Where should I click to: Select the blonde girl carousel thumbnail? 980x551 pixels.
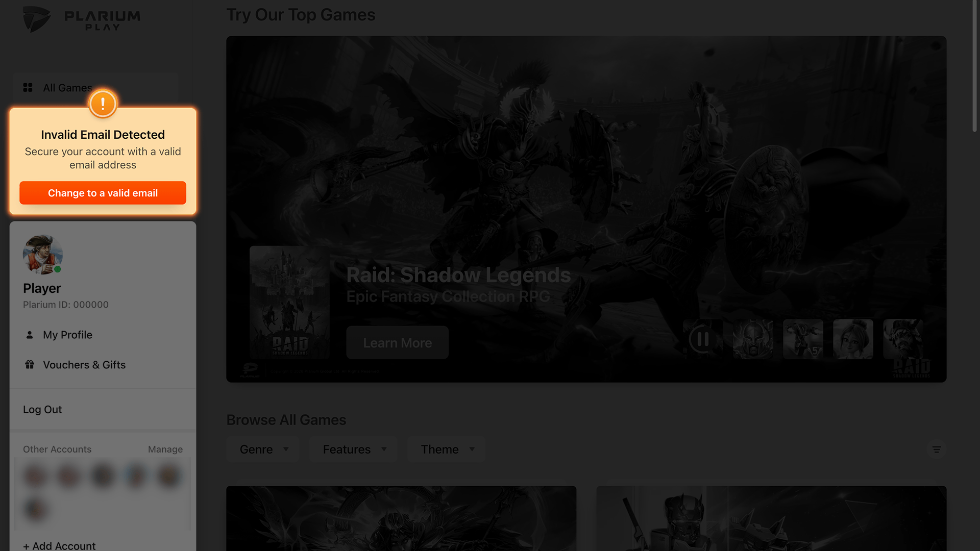coord(853,339)
